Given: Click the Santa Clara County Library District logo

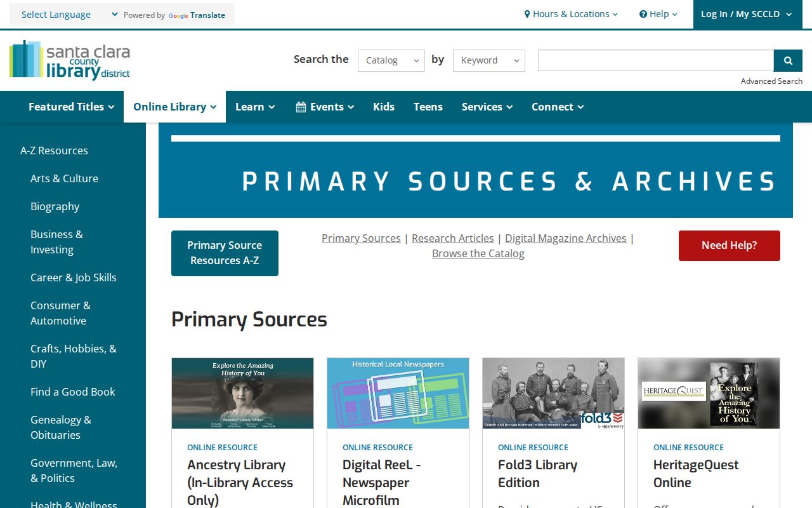Looking at the screenshot, I should pos(70,60).
